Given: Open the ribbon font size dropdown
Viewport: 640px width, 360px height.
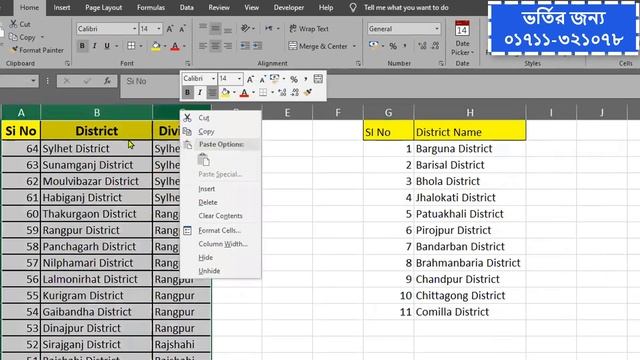Looking at the screenshot, I should (159, 29).
